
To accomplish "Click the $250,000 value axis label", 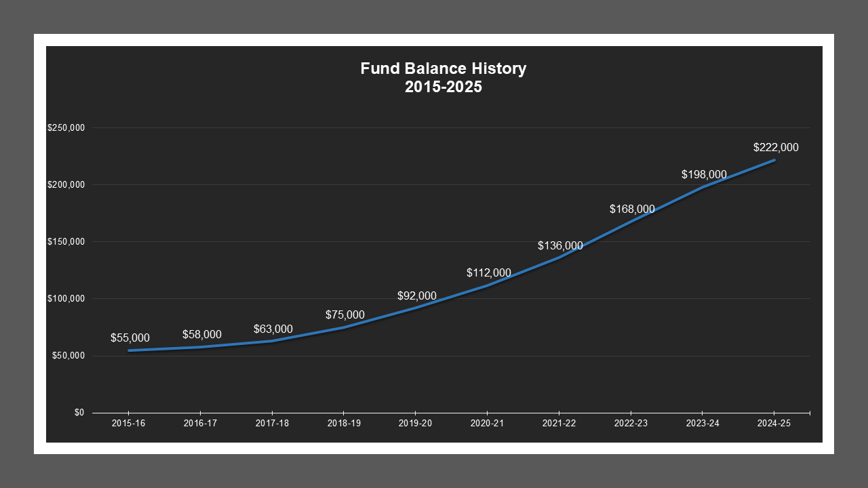I will click(x=66, y=126).
